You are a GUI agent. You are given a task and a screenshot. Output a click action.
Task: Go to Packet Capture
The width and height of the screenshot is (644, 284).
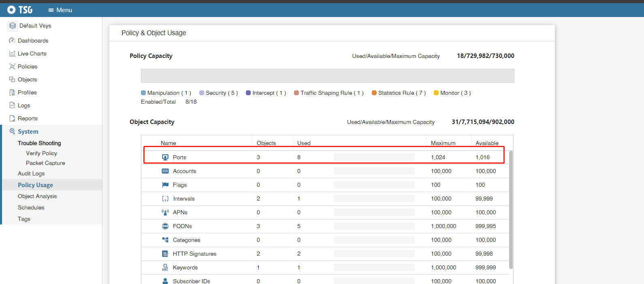[45, 163]
